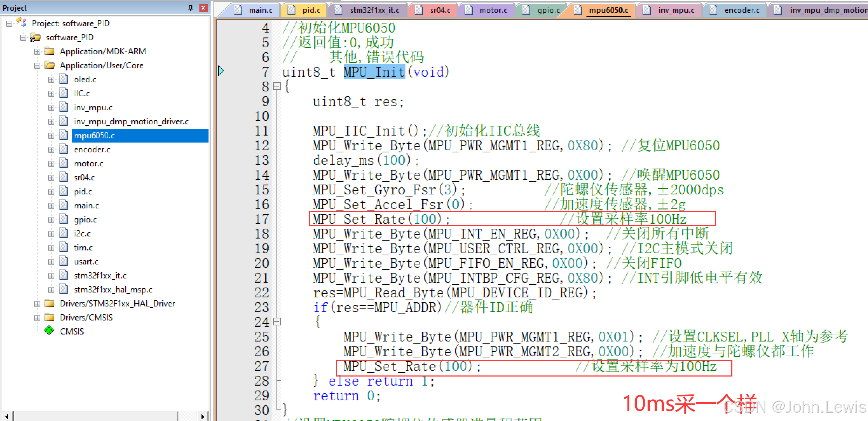Collapse the MPU_Init function at line 8
Viewport: 868px width, 421px height.
[x=277, y=86]
